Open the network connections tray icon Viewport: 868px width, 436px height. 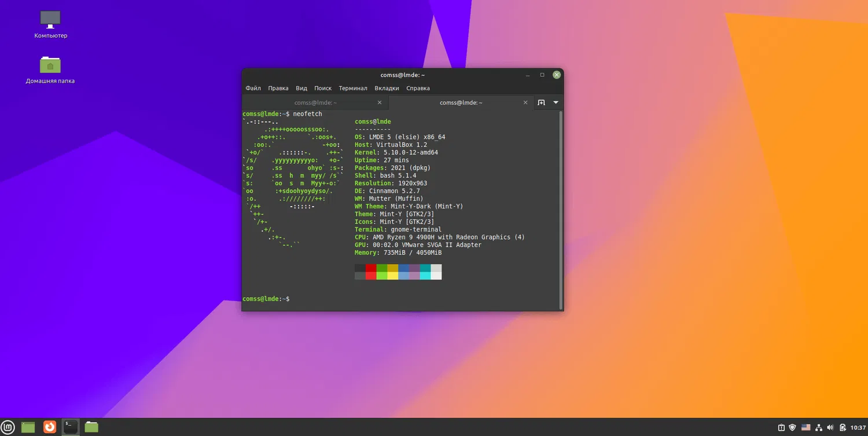click(819, 428)
